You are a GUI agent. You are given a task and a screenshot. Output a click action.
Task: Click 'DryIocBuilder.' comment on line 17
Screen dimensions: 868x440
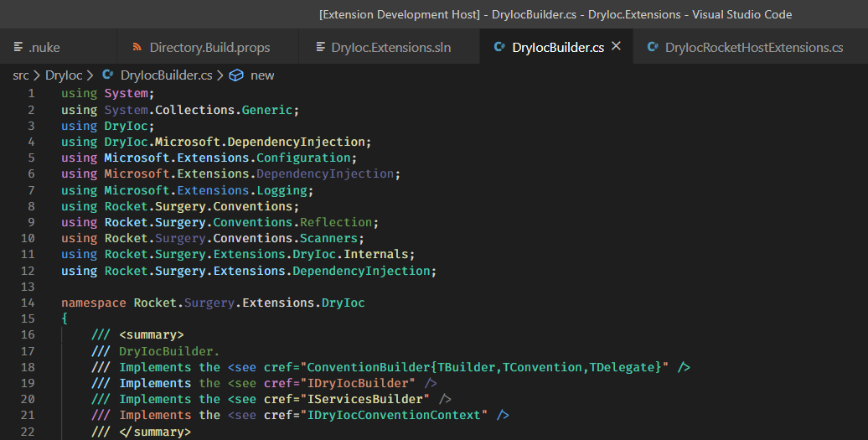[x=169, y=351]
